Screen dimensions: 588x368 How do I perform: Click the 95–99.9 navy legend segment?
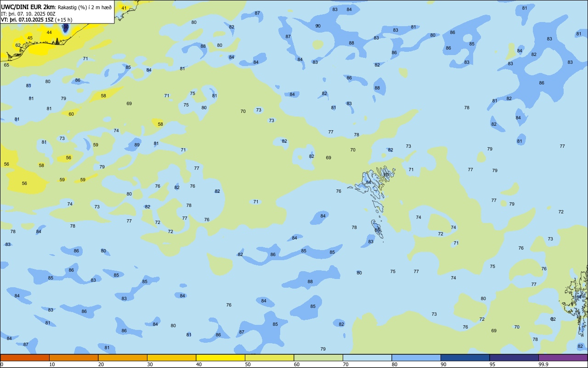[514, 357]
